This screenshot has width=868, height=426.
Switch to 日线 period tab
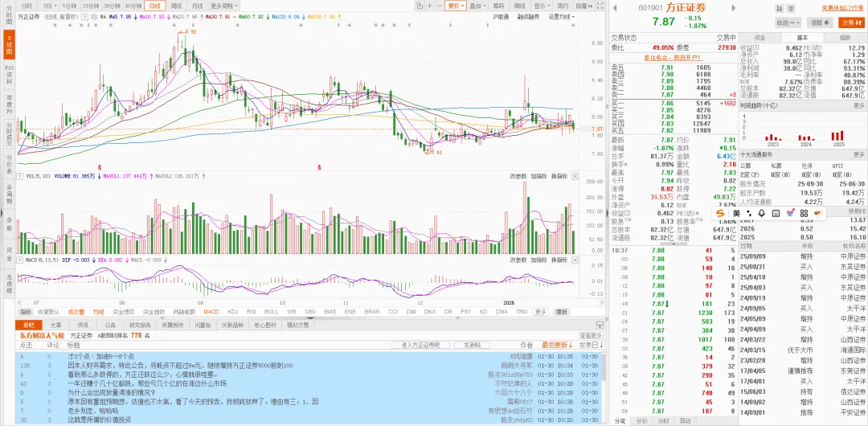[x=154, y=6]
